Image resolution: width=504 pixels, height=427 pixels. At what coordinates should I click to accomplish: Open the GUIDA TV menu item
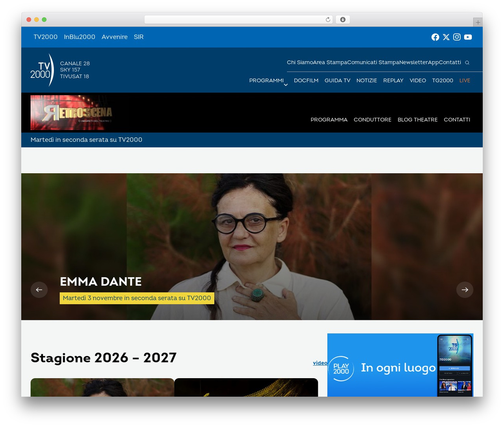click(337, 80)
